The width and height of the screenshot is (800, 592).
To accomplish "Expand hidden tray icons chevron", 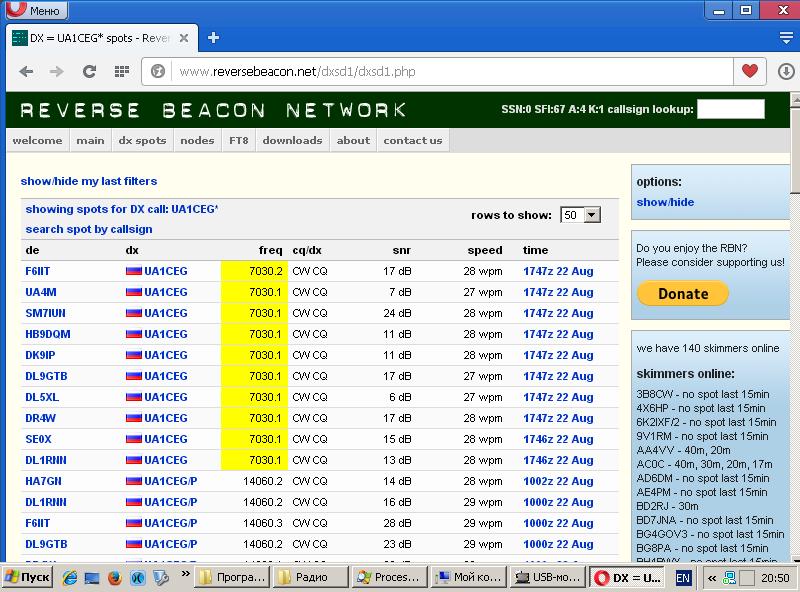I will (711, 578).
